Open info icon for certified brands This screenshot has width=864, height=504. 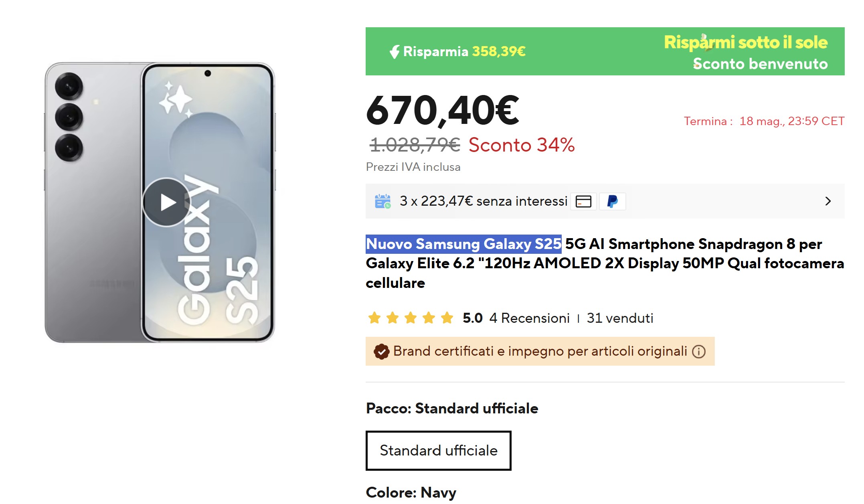click(x=699, y=352)
